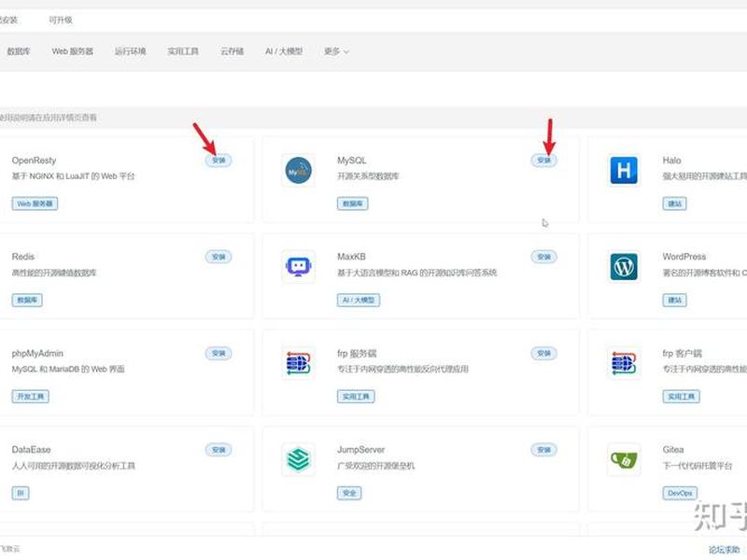Click the 建站 tag on WordPress card
Viewport: 747px width, 560px height.
coord(674,300)
